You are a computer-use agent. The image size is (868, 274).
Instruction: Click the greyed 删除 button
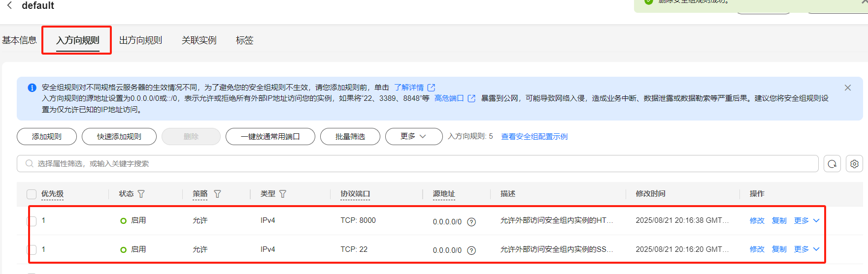coord(191,137)
